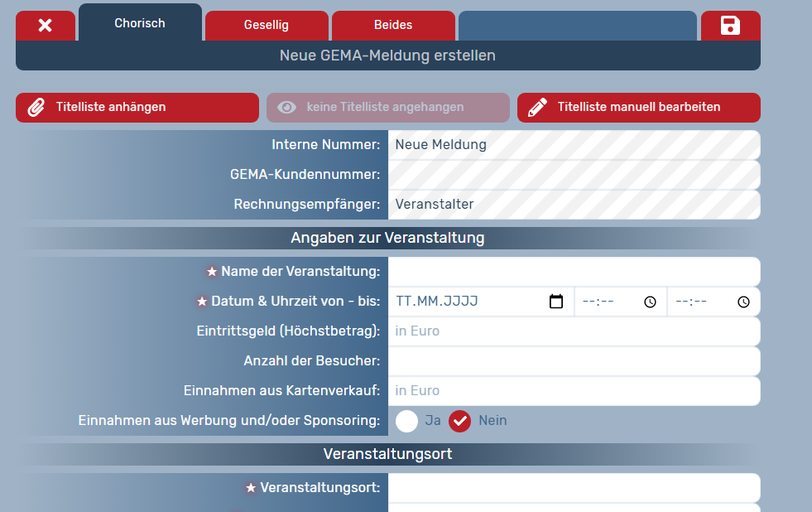Open the start time clock picker
Screen dimensions: 812x512
click(x=650, y=302)
